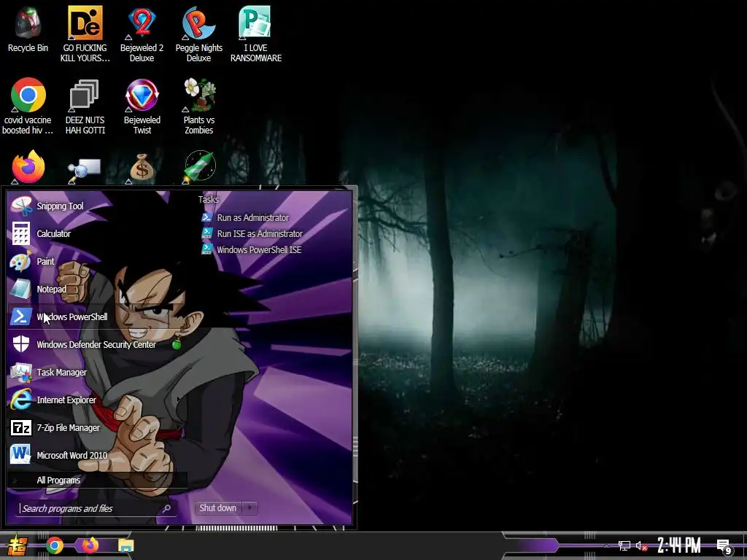Launch Calculator from the Start menu
This screenshot has width=747, height=560.
tap(97, 233)
